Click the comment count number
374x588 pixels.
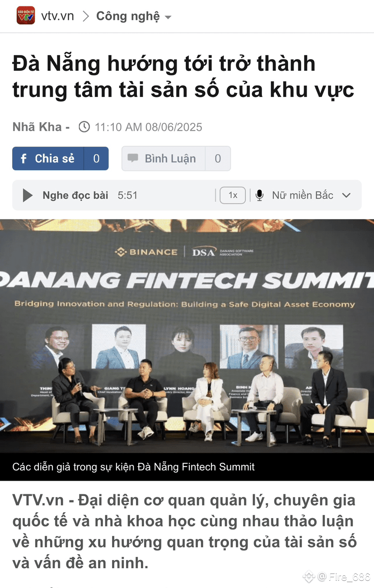[x=218, y=159]
